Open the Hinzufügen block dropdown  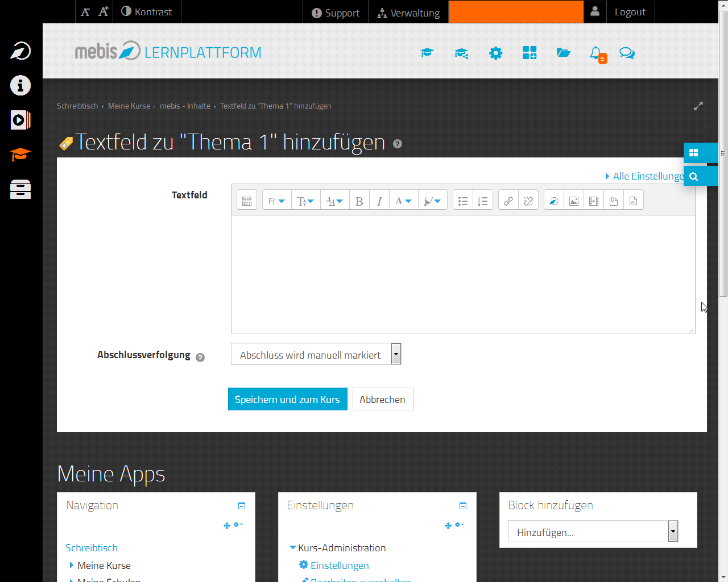click(593, 532)
